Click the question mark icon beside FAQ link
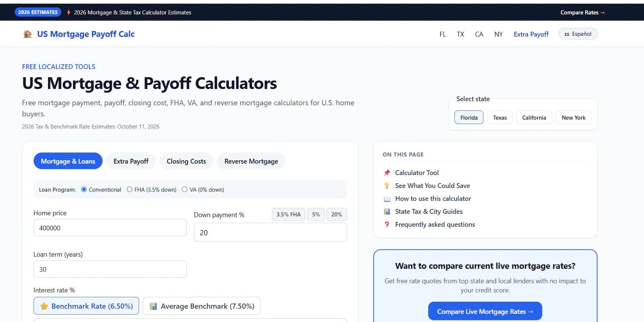This screenshot has height=322, width=644. pyautogui.click(x=387, y=225)
